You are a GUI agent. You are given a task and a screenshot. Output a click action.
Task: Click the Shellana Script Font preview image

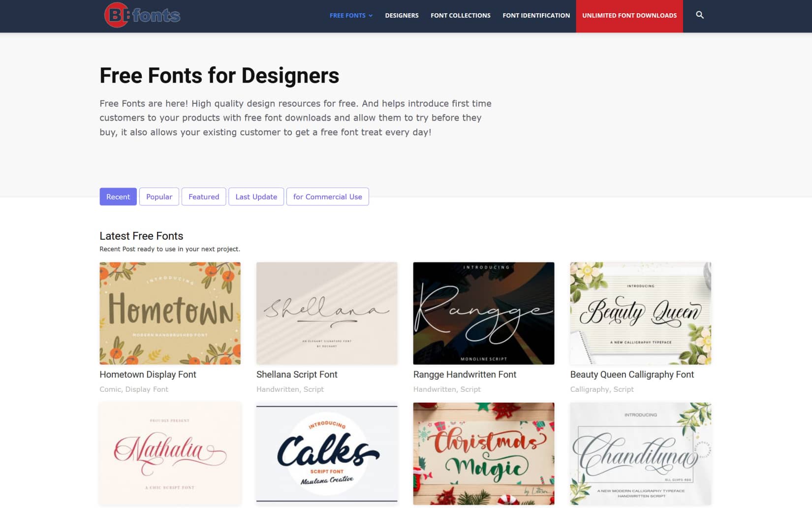coord(327,313)
